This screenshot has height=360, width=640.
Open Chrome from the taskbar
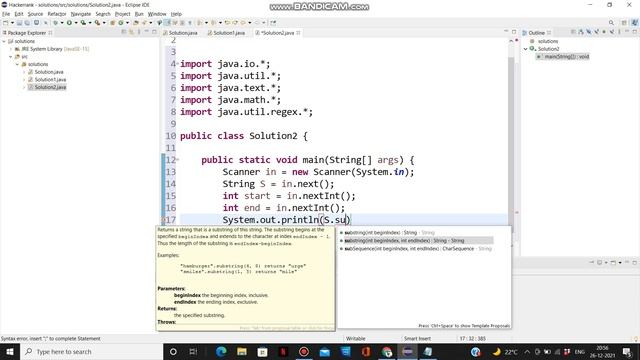pyautogui.click(x=387, y=351)
